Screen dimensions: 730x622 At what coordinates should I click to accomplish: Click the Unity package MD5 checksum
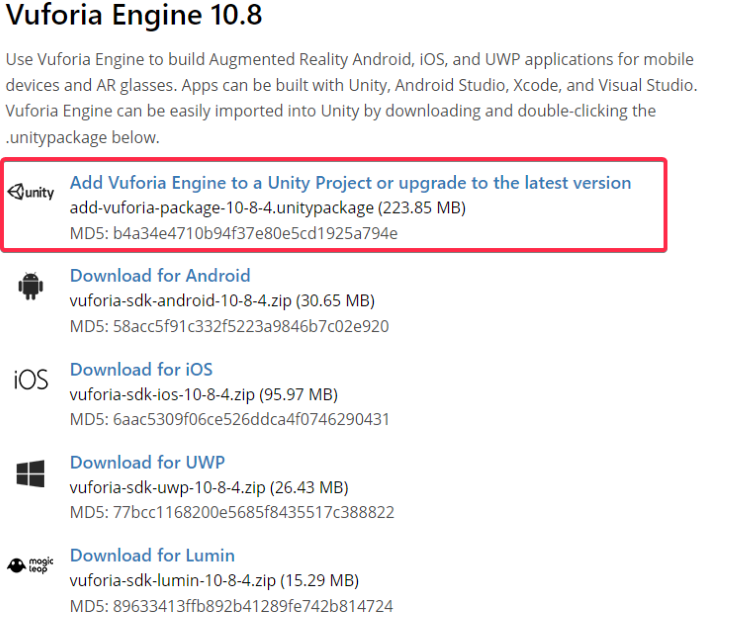click(233, 234)
